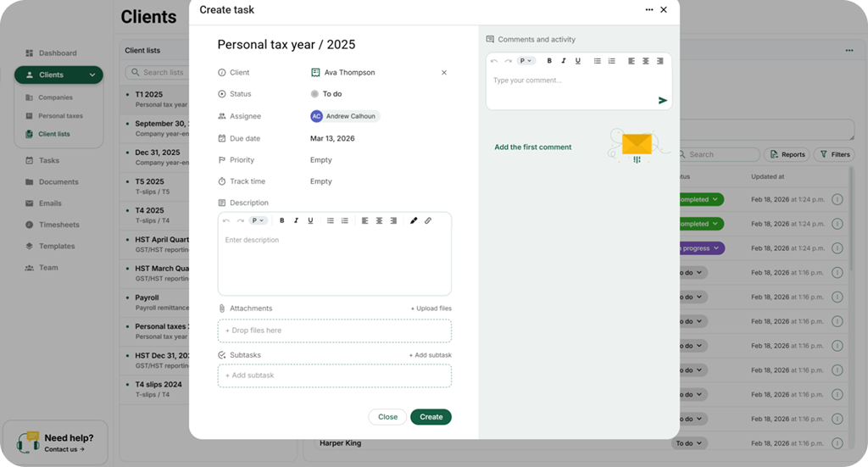The width and height of the screenshot is (868, 467).
Task: Click the Create button
Action: [431, 417]
